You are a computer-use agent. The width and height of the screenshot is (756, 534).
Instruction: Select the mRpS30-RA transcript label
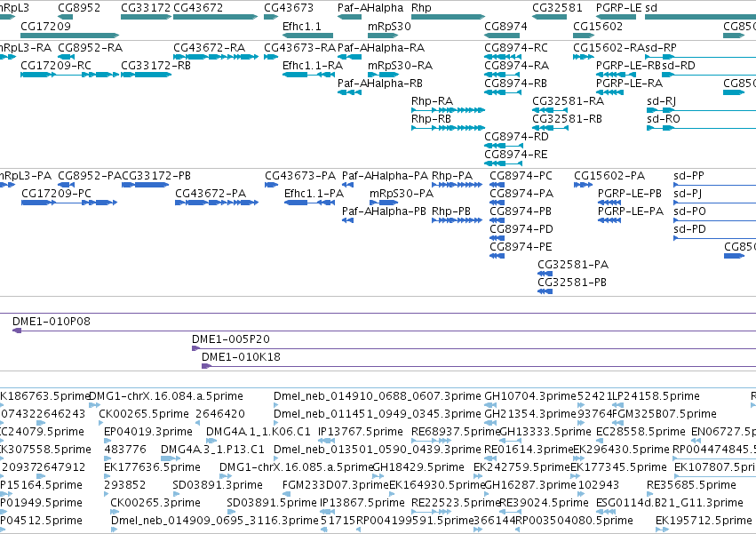click(x=400, y=65)
